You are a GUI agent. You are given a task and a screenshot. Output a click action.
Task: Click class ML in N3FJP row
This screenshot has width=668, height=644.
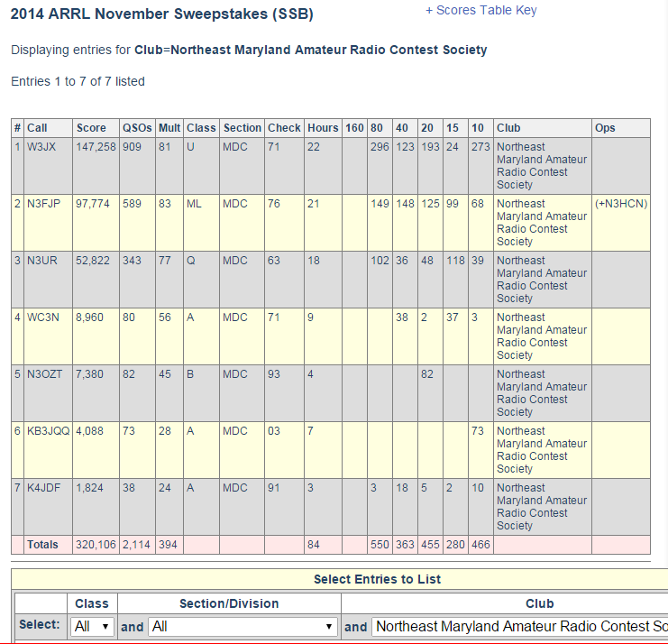click(194, 204)
